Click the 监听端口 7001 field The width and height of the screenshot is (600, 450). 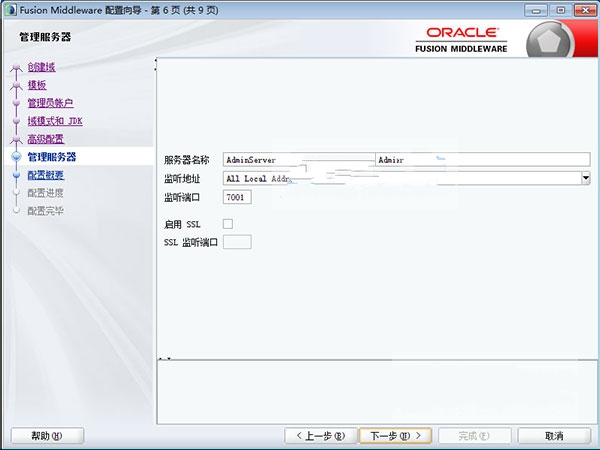coord(237,197)
